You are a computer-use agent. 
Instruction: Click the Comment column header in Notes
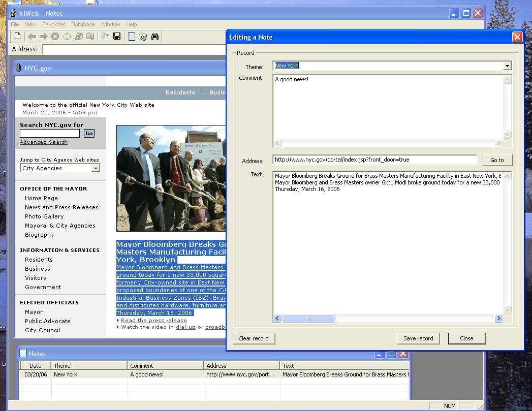tap(165, 366)
